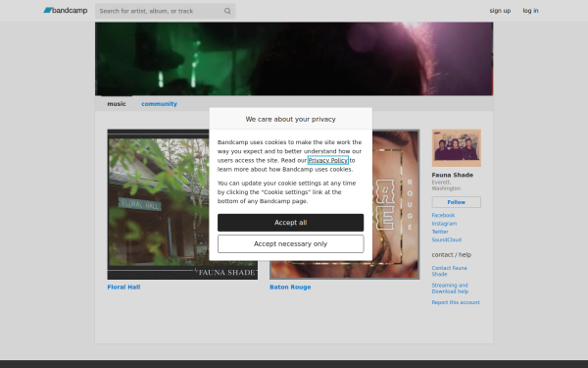Open the log in link
588x368 pixels.
point(530,11)
